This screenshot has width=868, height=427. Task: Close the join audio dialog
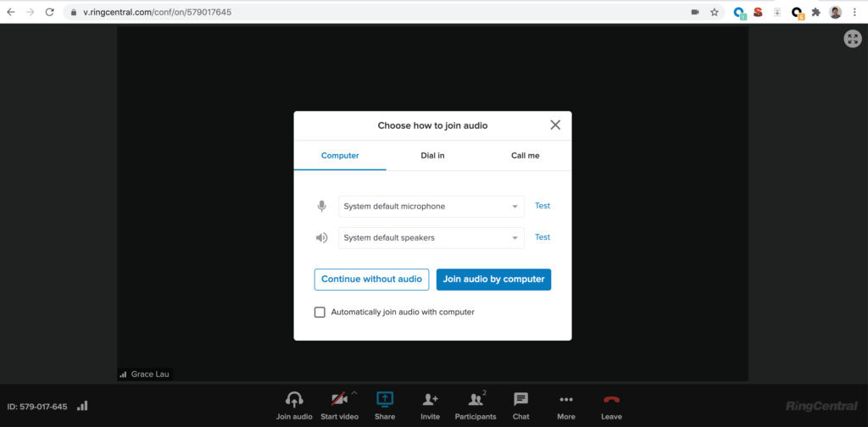pos(555,125)
